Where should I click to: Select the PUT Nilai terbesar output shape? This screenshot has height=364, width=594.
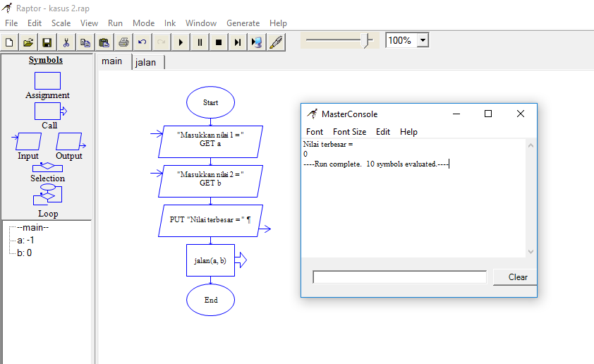coord(211,221)
